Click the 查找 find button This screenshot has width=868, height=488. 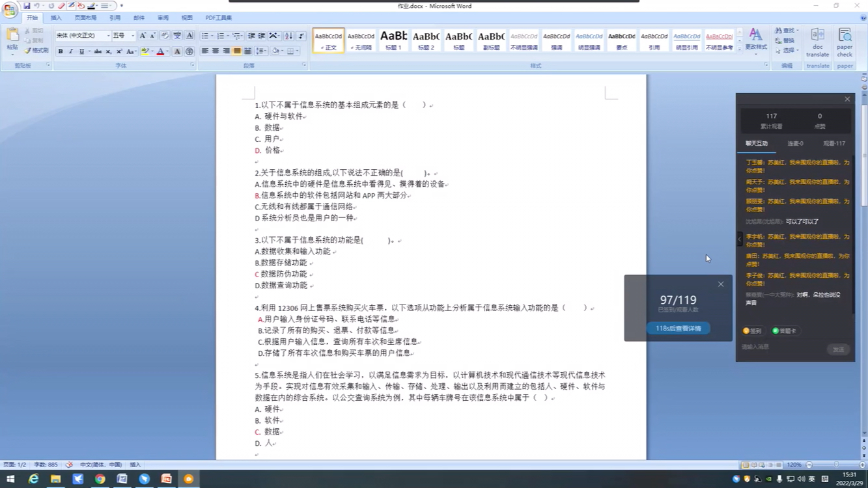[x=787, y=31]
